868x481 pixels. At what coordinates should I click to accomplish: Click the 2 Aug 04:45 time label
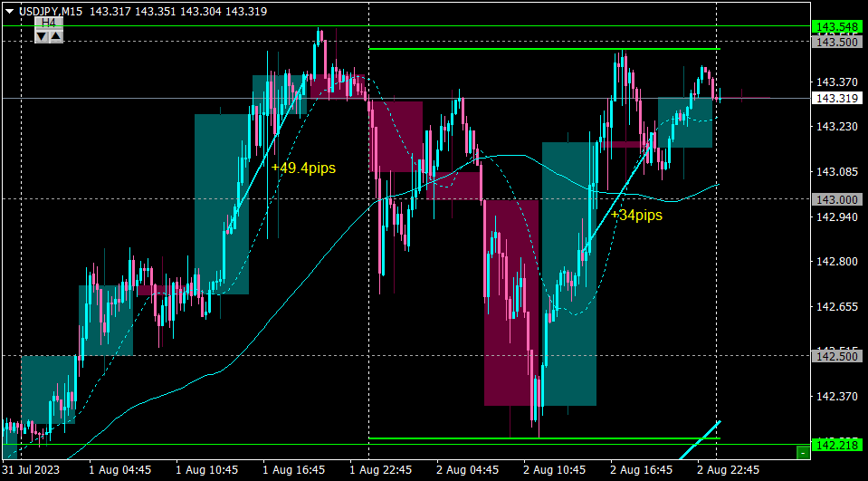[468, 470]
